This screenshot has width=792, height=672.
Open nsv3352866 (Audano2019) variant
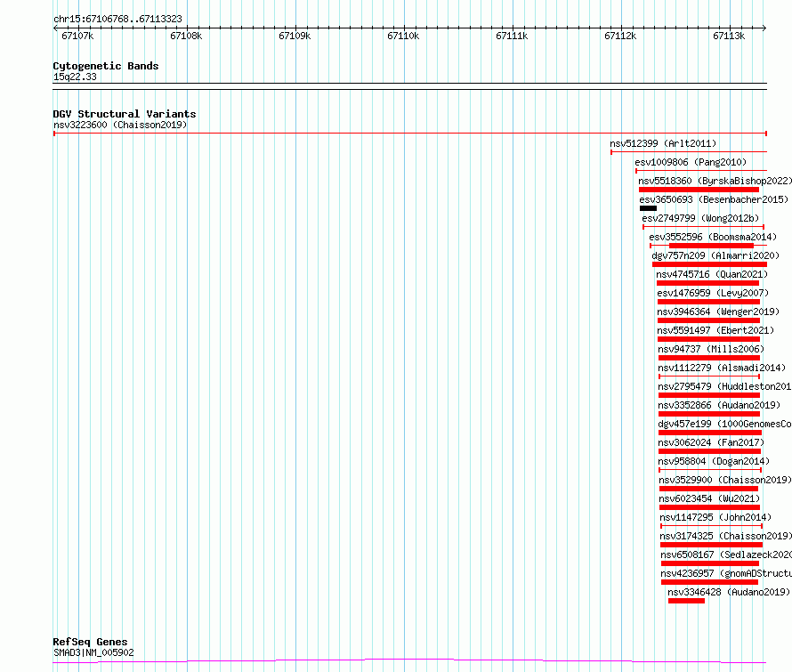(x=719, y=405)
